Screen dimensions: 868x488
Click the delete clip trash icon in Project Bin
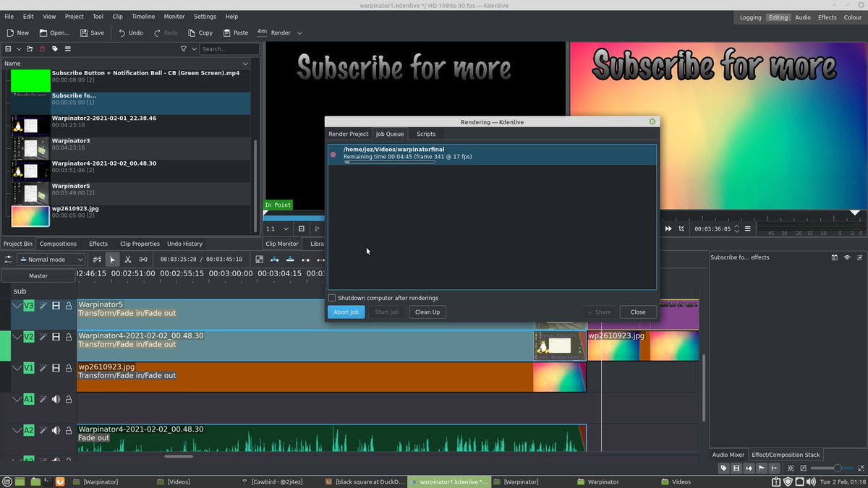tap(42, 49)
